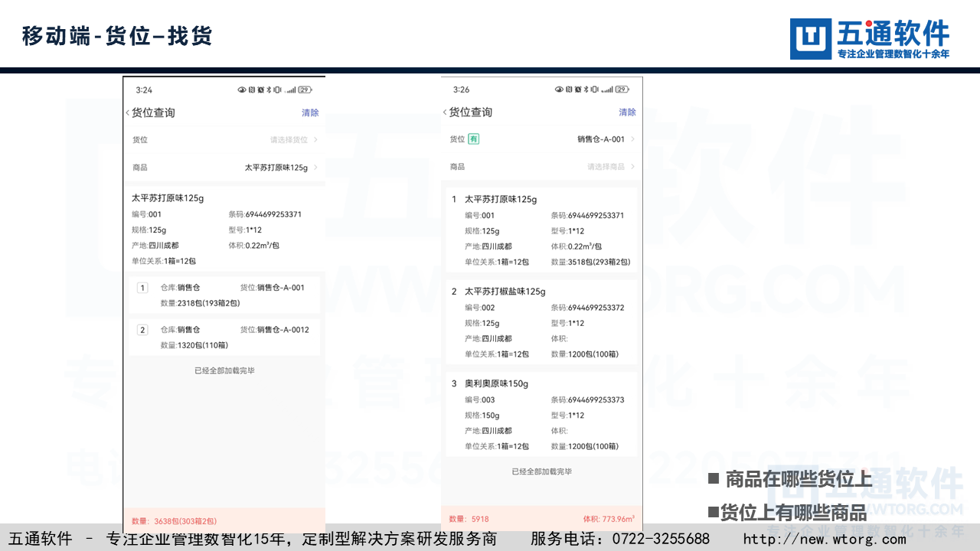
Task: Tap back arrow in left phone's 货位查询 header
Action: pos(127,112)
